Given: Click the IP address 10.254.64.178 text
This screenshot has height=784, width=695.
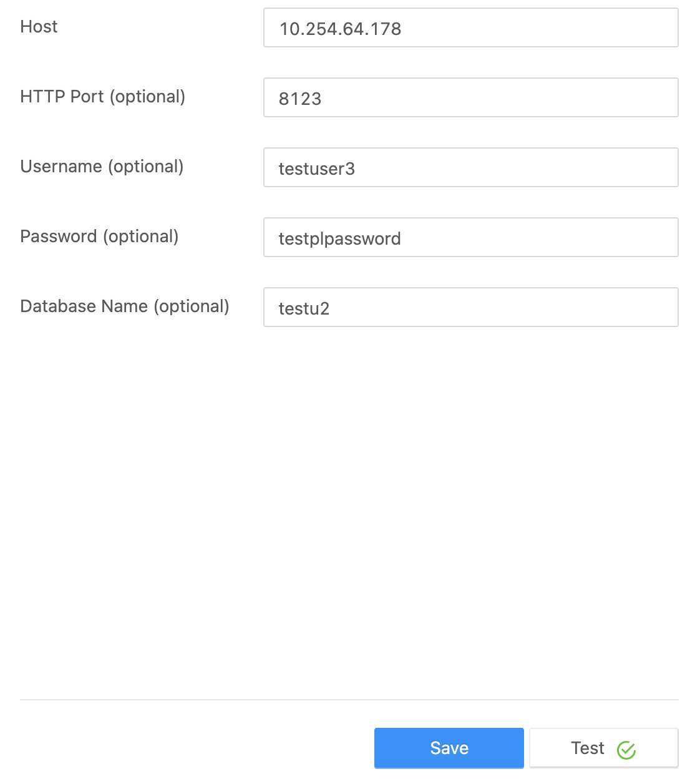Looking at the screenshot, I should 342,28.
